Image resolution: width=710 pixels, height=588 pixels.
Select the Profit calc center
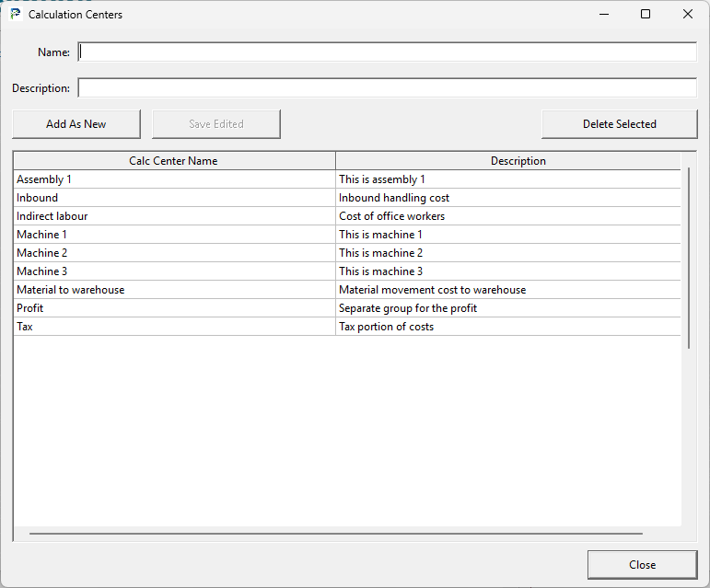click(x=174, y=308)
